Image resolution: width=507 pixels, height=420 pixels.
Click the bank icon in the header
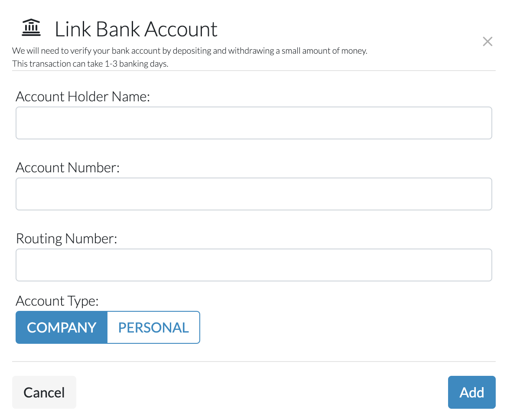click(32, 27)
